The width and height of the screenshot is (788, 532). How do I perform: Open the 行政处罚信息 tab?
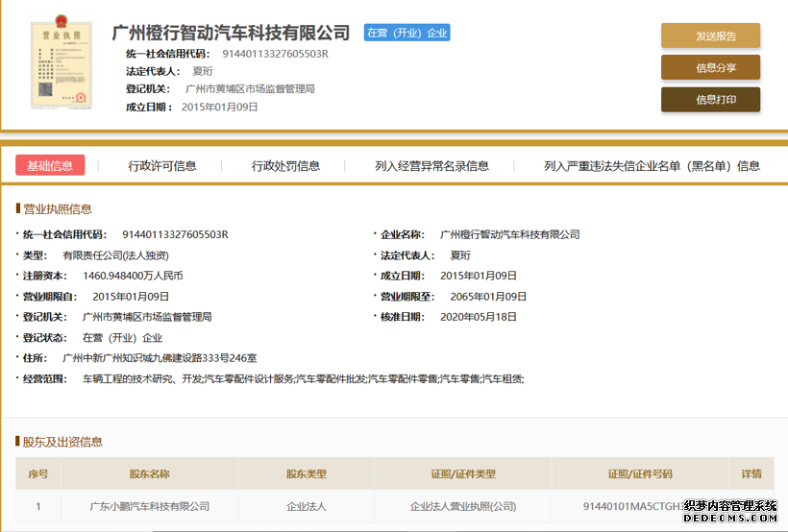pyautogui.click(x=285, y=166)
